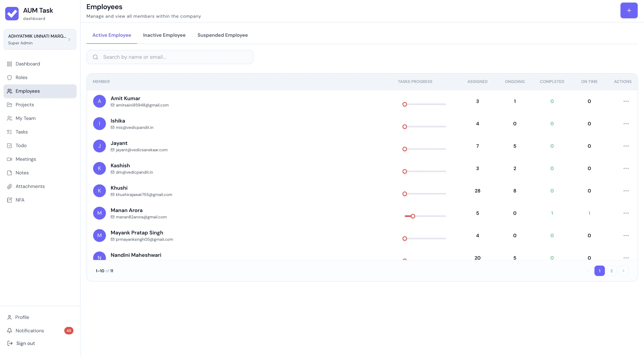Click Khushi's avatar circle
The height and width of the screenshot is (356, 644).
(x=100, y=191)
